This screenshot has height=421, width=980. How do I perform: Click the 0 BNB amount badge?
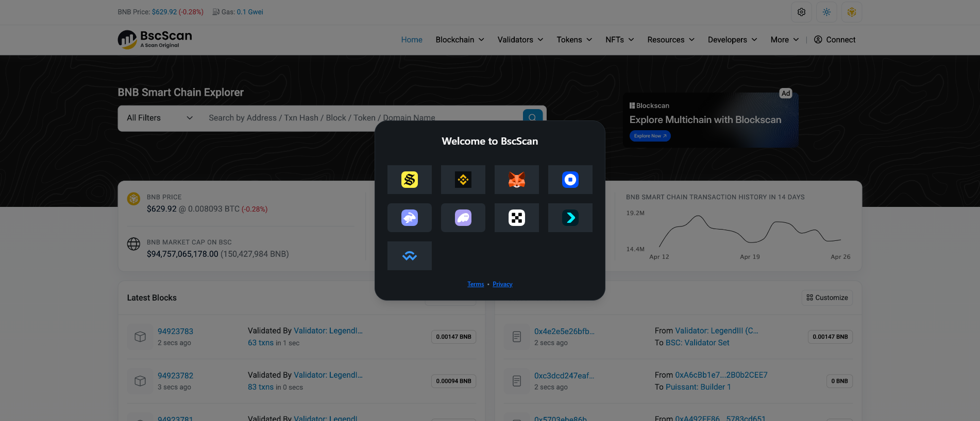tap(839, 381)
